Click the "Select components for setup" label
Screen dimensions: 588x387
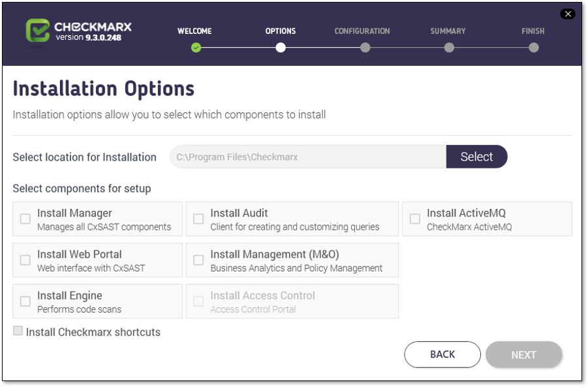pyautogui.click(x=82, y=189)
